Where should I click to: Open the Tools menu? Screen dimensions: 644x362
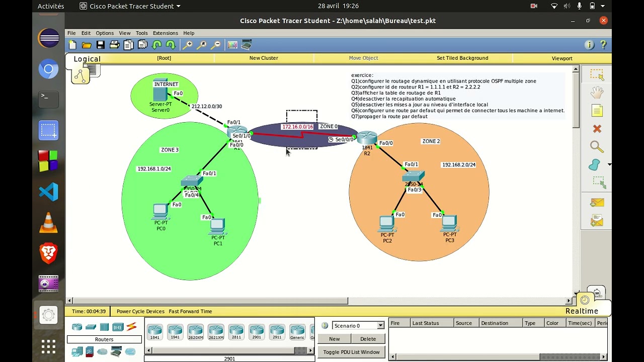[142, 33]
